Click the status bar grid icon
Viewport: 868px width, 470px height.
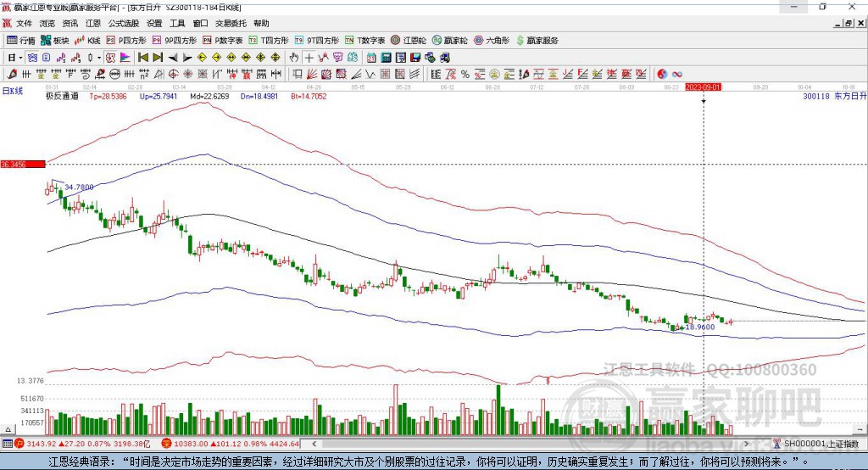click(7, 444)
